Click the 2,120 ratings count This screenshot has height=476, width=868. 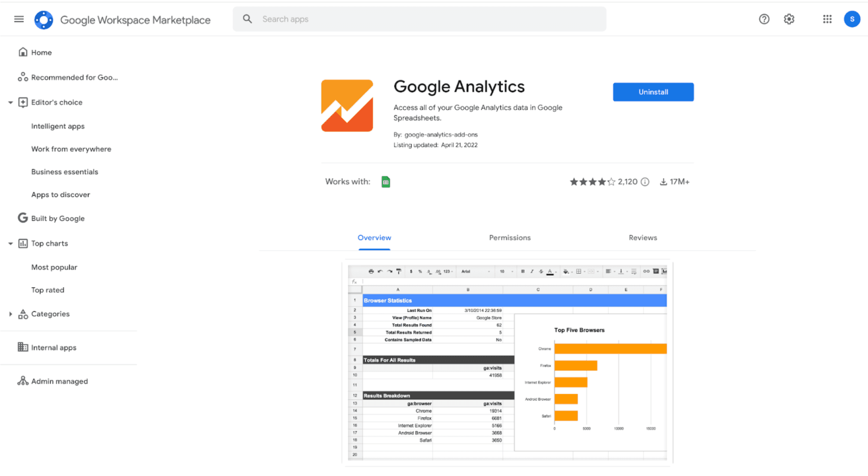click(627, 182)
